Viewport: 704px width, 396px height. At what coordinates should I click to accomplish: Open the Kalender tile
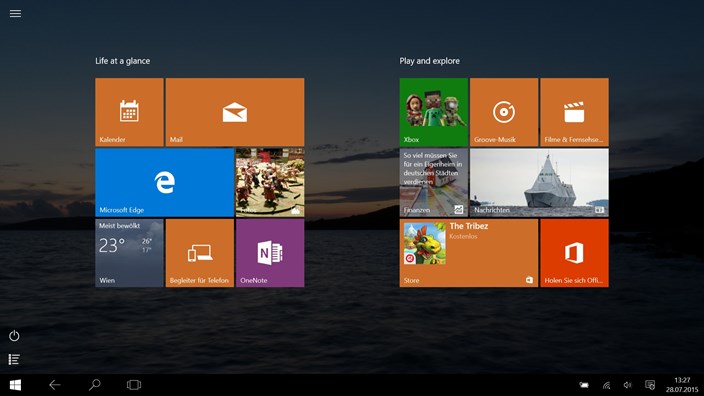pyautogui.click(x=129, y=112)
